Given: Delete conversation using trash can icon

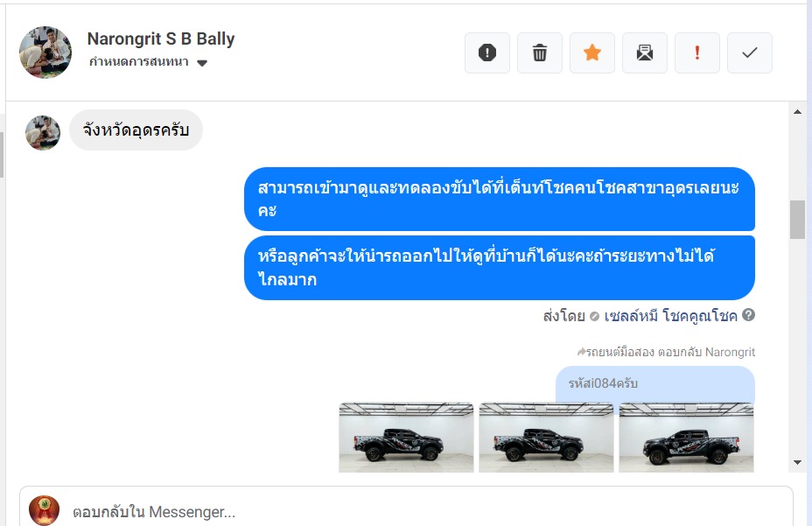Looking at the screenshot, I should (x=540, y=53).
